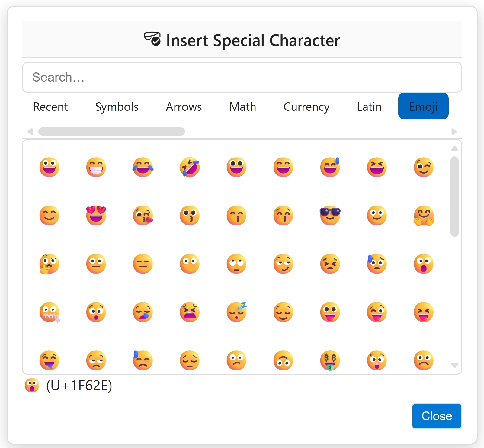Viewport: 484px width, 448px height.
Task: Select the rolling-on-floor laughing emoji
Action: [x=190, y=167]
